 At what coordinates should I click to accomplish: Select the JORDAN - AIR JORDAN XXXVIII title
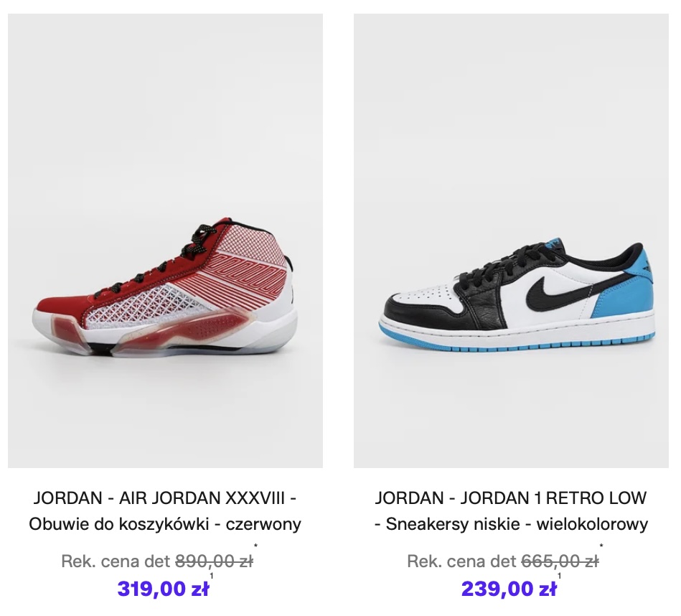click(165, 498)
